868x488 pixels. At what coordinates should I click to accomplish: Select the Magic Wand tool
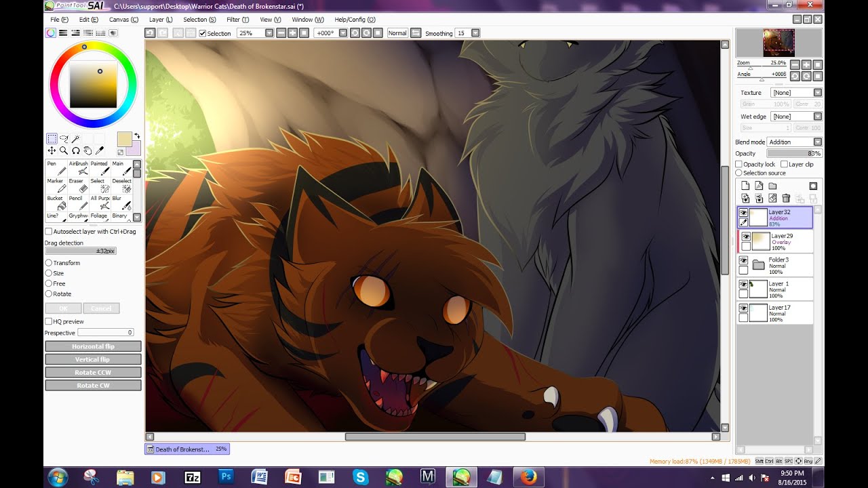[76, 138]
